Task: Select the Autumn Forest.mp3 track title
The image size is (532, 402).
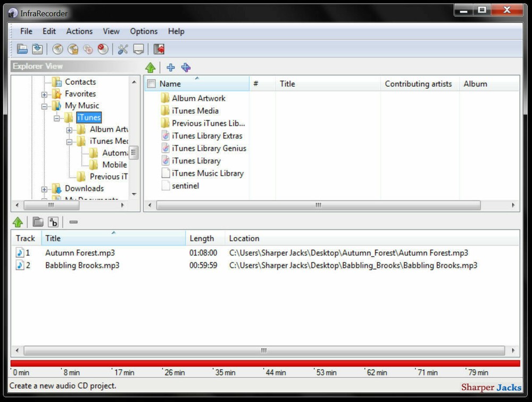Action: [x=80, y=252]
